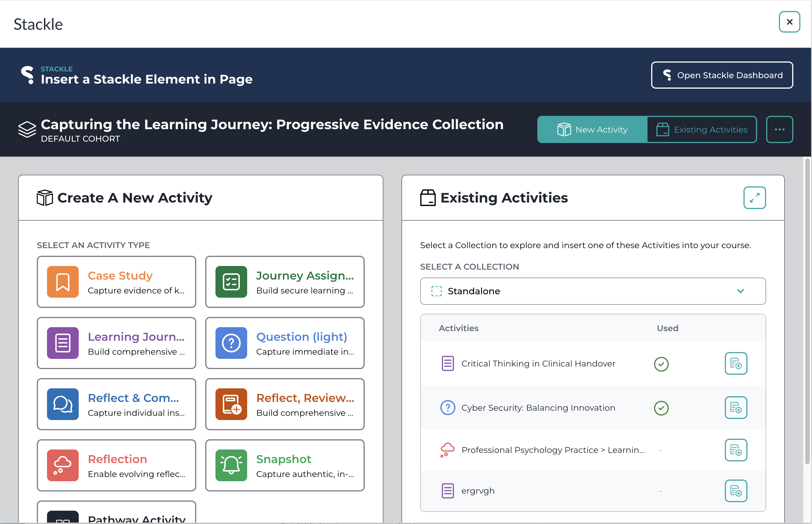Click the Stackle logo in the header
The width and height of the screenshot is (812, 524).
pos(27,75)
